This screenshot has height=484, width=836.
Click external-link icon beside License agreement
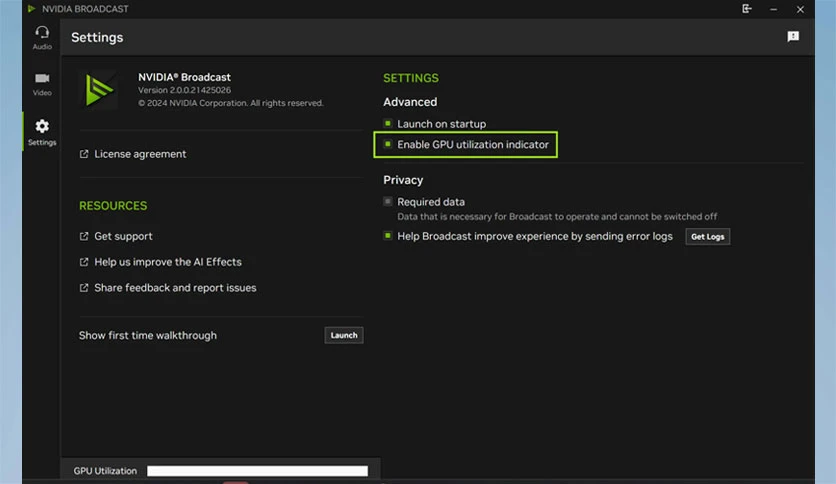click(84, 154)
